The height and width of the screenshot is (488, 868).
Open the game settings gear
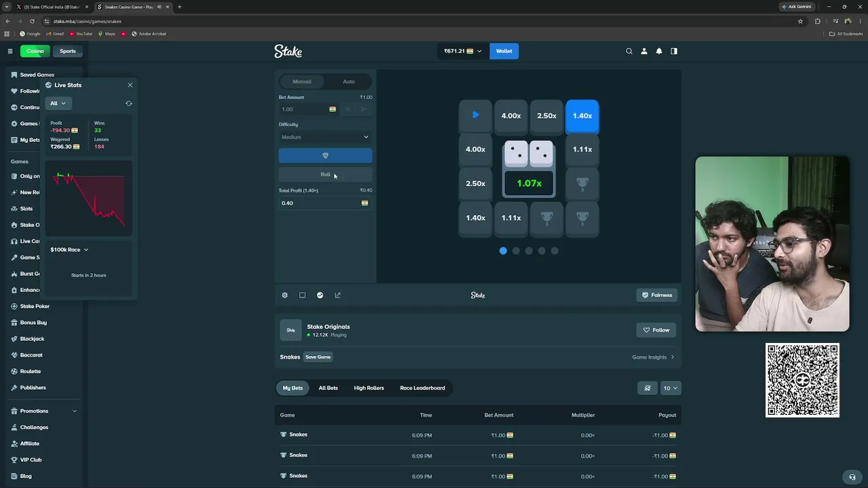[285, 295]
